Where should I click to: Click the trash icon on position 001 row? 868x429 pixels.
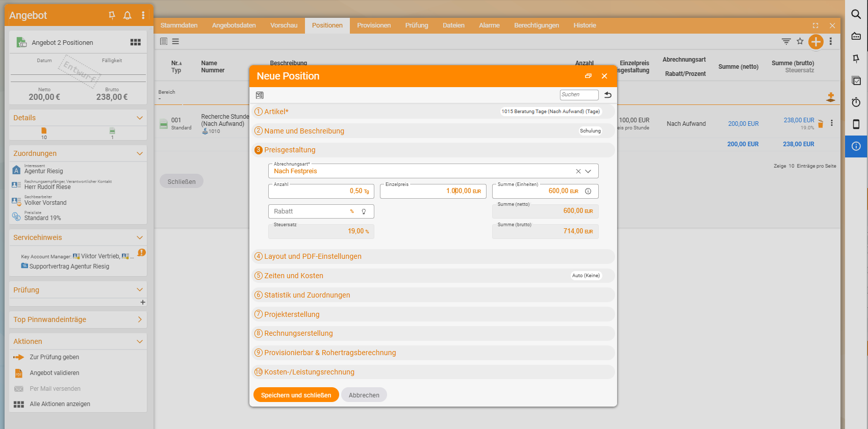pos(821,123)
